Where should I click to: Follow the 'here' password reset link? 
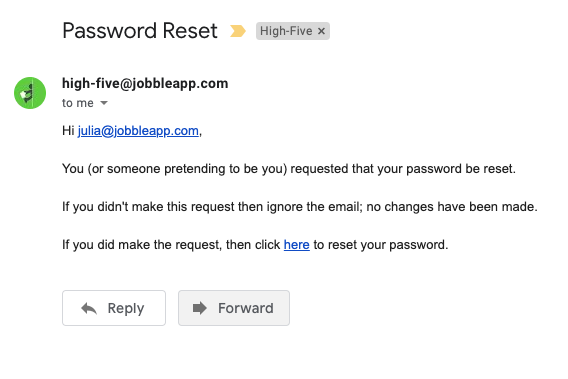click(297, 245)
